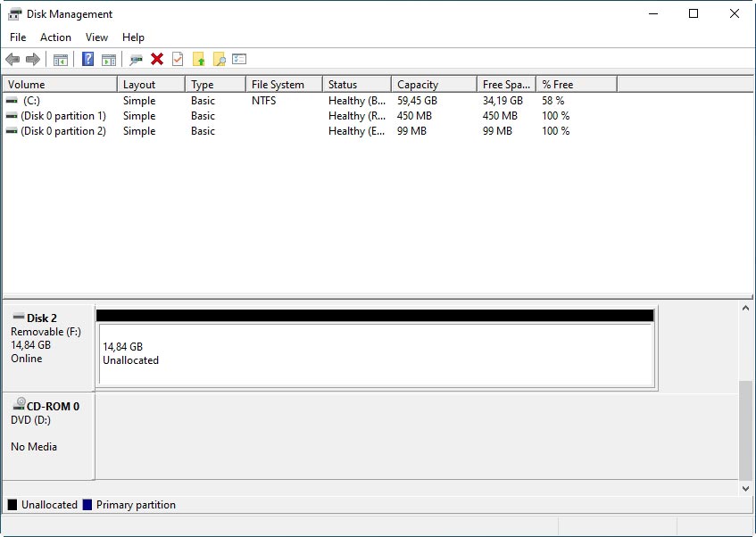Click the Forward arrow toolbar icon
This screenshot has height=537, width=756.
(33, 59)
